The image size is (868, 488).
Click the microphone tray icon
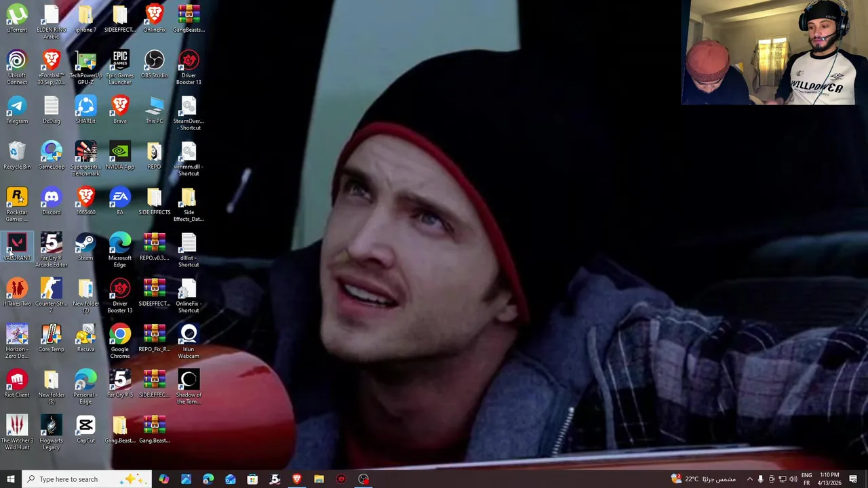tap(760, 479)
